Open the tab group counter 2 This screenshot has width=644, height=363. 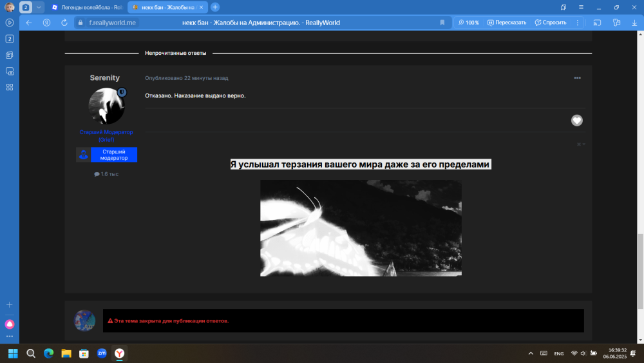(26, 7)
